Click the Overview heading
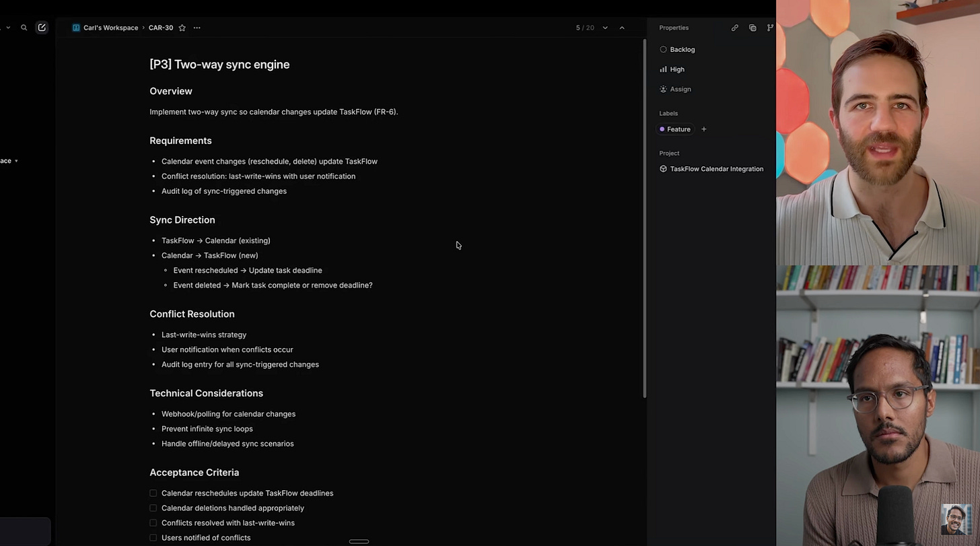 (171, 91)
